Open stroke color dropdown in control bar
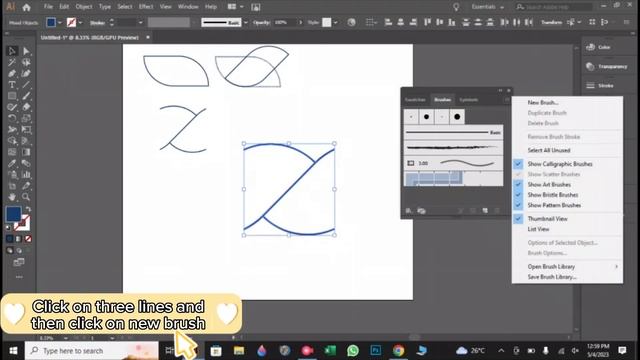Viewport: 640px width, 360px height. (x=80, y=22)
